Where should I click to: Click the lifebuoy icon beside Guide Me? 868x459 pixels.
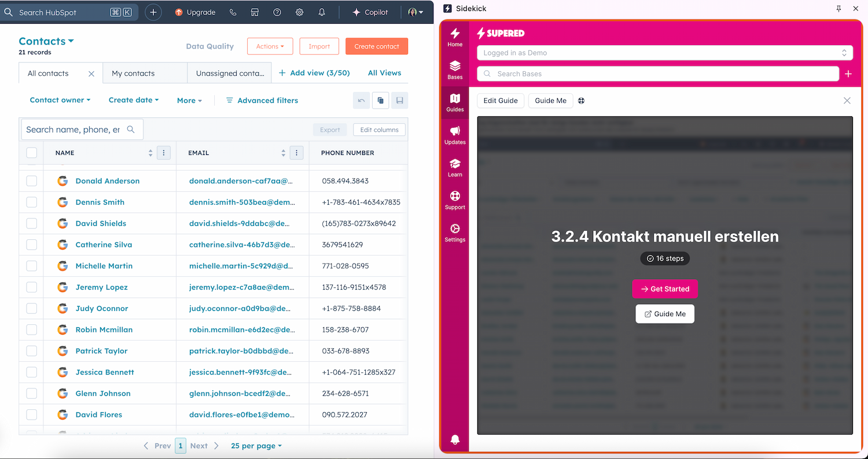click(x=581, y=101)
